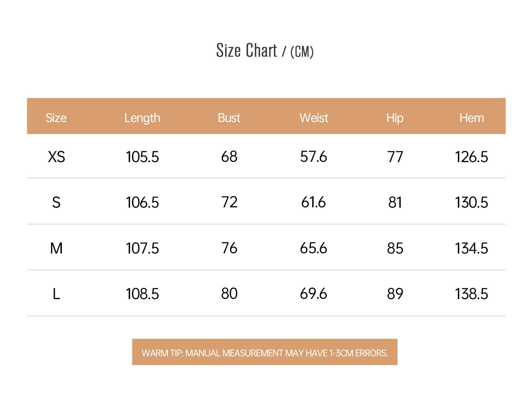The width and height of the screenshot is (532, 399).
Task: Click the Hem column header
Action: pos(471,118)
